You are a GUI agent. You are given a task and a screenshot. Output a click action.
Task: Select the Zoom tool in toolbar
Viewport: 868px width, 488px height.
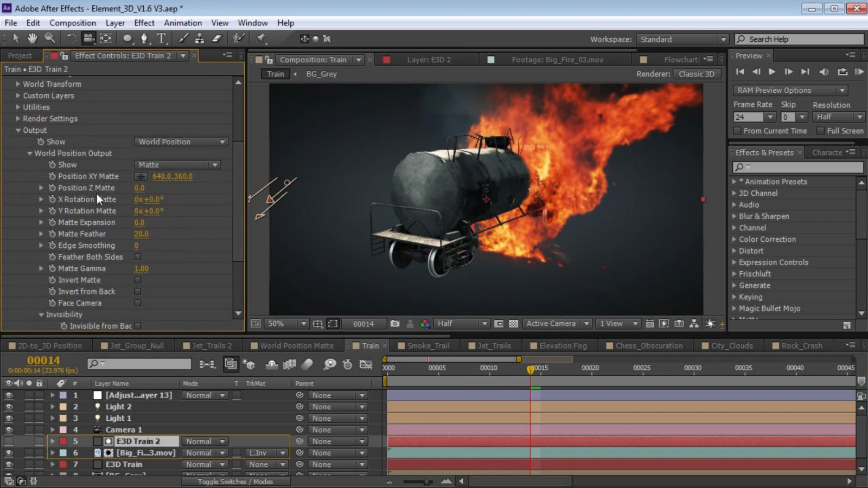coord(50,38)
